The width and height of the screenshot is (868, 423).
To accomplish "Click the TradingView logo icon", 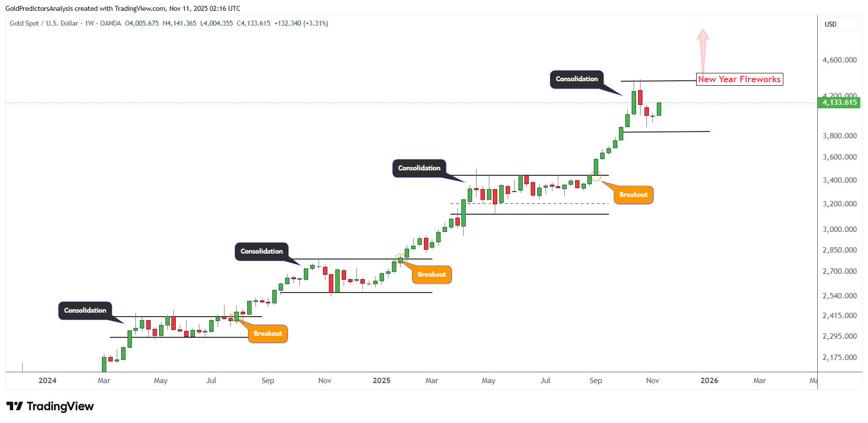I will pyautogui.click(x=15, y=406).
